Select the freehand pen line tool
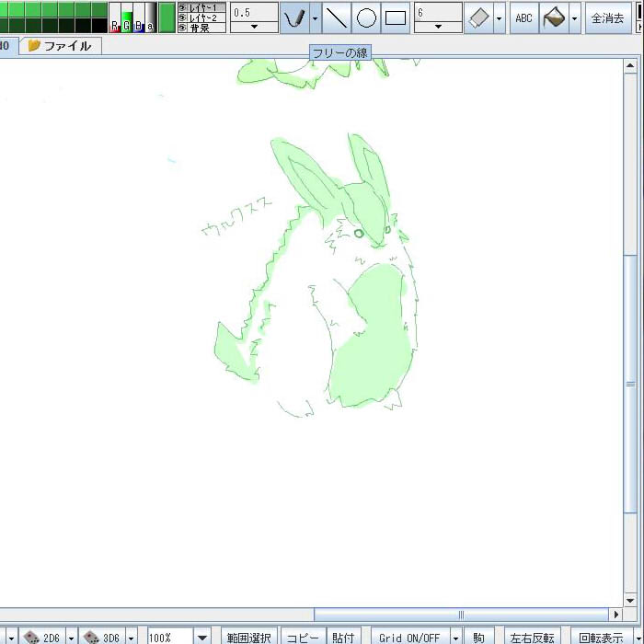Screen dimensions: 644x644 tap(295, 18)
